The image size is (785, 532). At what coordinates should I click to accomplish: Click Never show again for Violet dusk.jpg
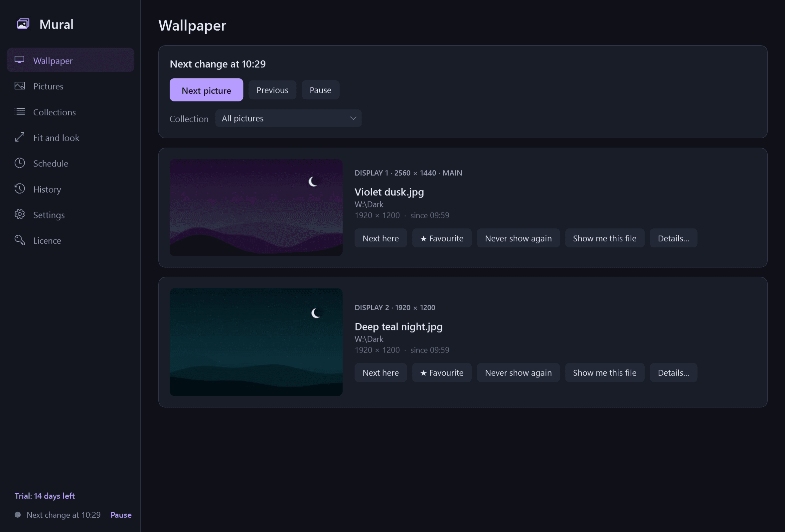point(518,238)
